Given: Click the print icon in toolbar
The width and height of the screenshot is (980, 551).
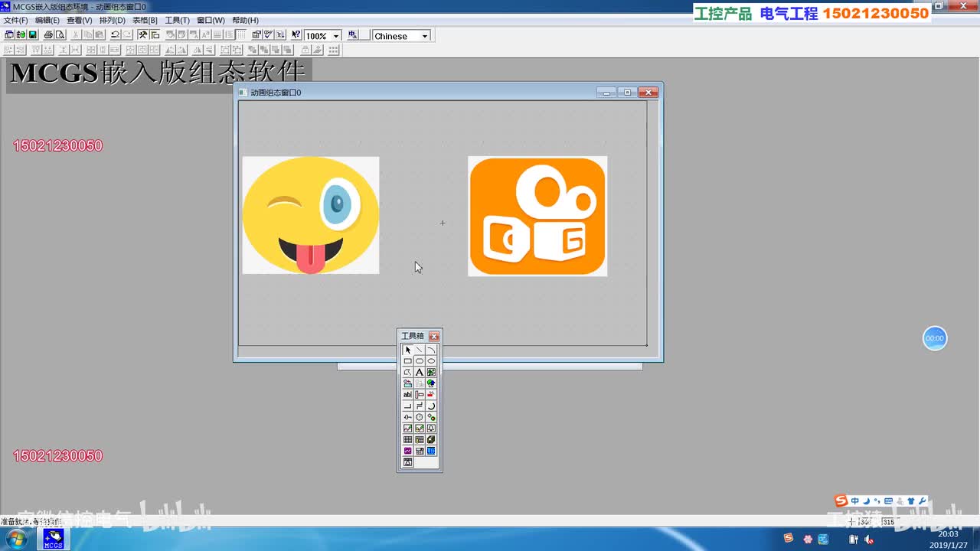Looking at the screenshot, I should coord(48,35).
